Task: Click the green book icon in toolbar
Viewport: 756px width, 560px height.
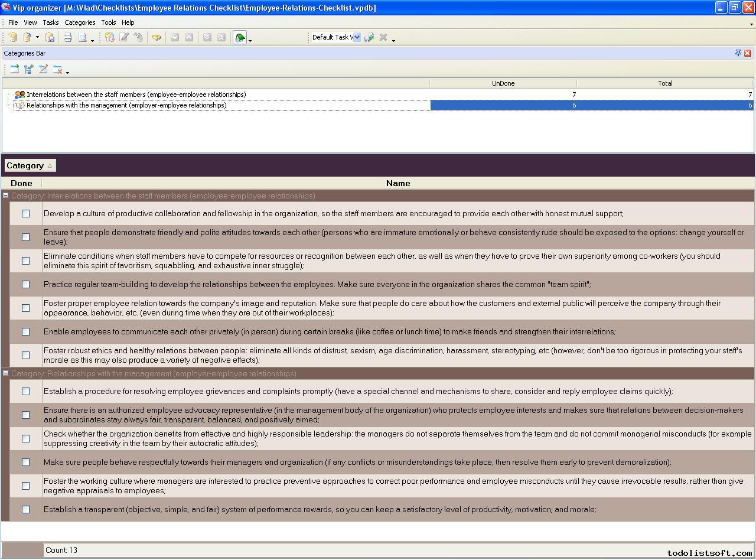Action: [x=240, y=38]
